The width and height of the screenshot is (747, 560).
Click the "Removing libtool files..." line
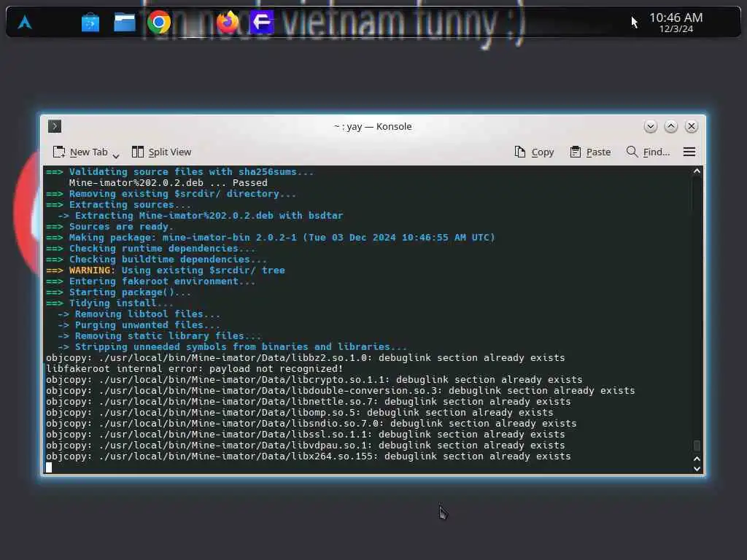[x=139, y=314]
